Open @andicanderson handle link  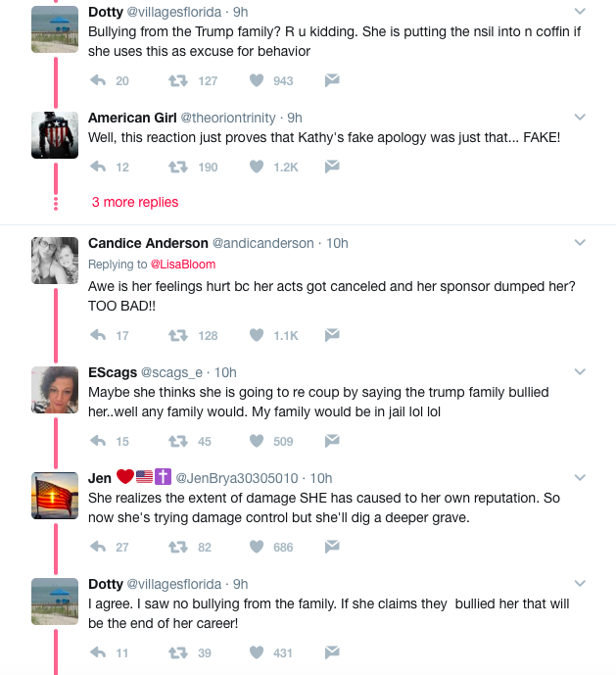coord(263,243)
